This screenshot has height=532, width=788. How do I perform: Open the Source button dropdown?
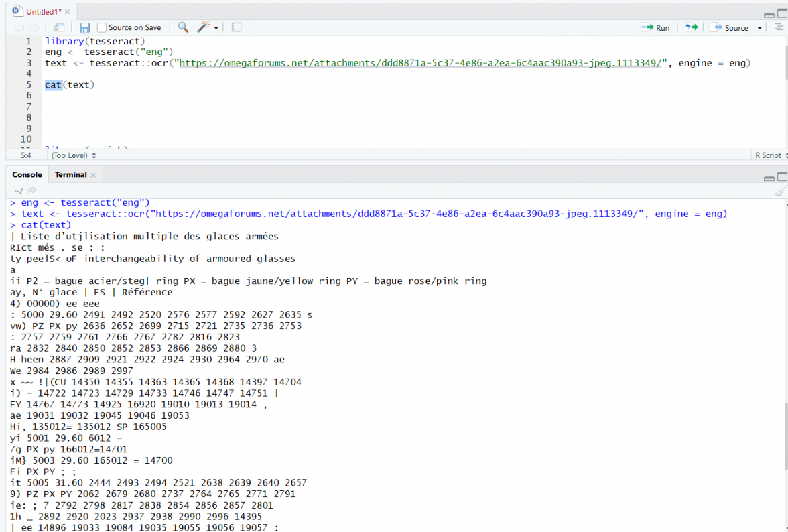759,27
